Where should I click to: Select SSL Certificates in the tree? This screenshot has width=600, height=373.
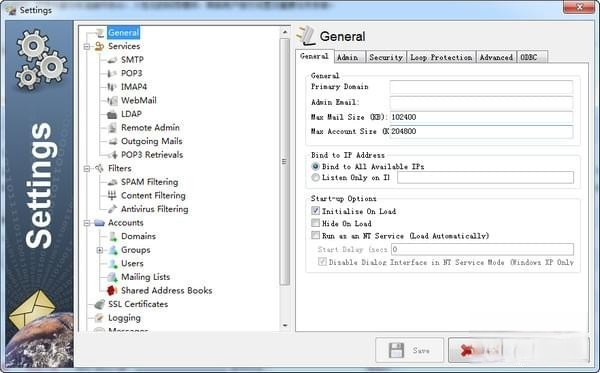click(x=138, y=305)
